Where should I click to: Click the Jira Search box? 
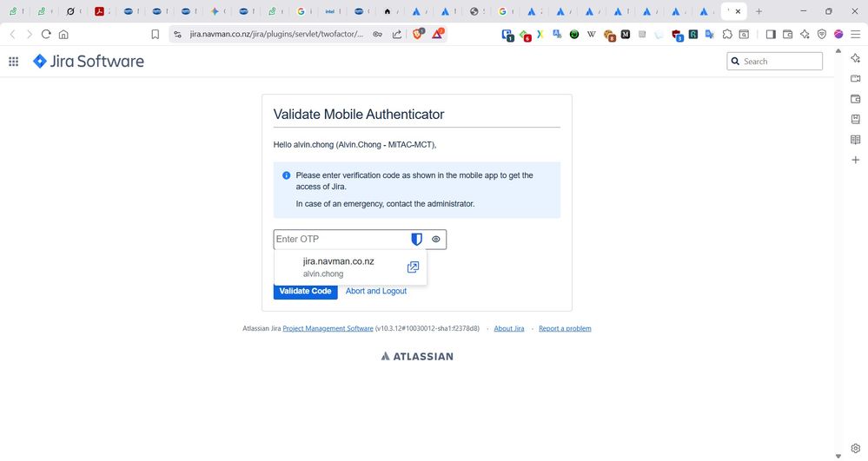pyautogui.click(x=774, y=62)
